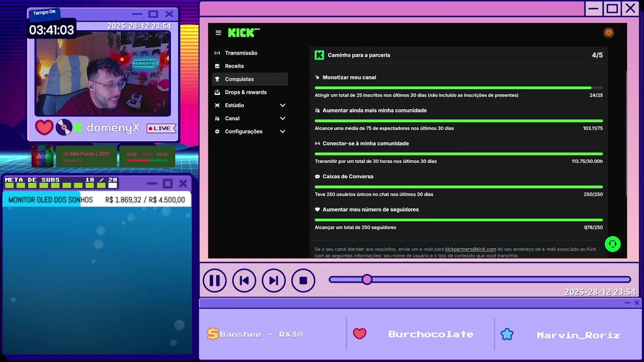Click the vinyl disc icon in the overlay

coord(64,127)
